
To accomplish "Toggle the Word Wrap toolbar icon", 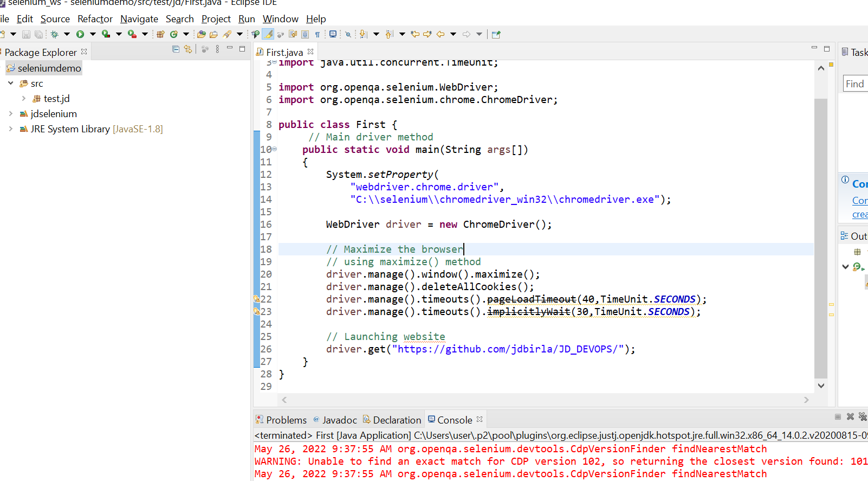I will pyautogui.click(x=293, y=34).
